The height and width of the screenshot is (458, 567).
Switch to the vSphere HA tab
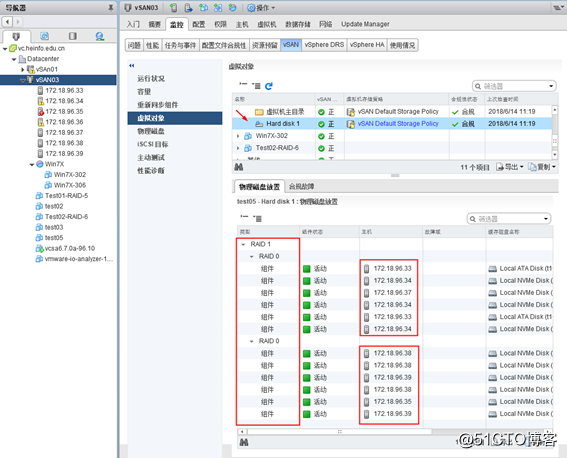[367, 45]
